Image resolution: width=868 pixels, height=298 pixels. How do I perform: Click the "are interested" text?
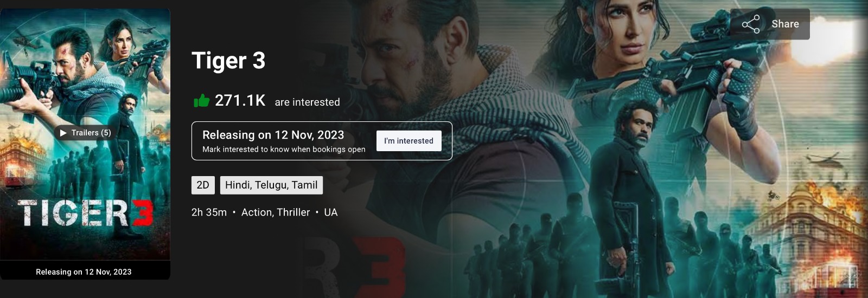(307, 102)
